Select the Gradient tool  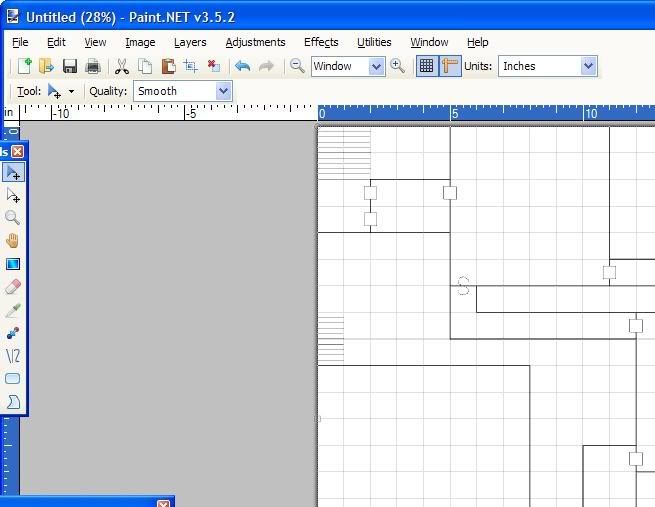coord(13,264)
